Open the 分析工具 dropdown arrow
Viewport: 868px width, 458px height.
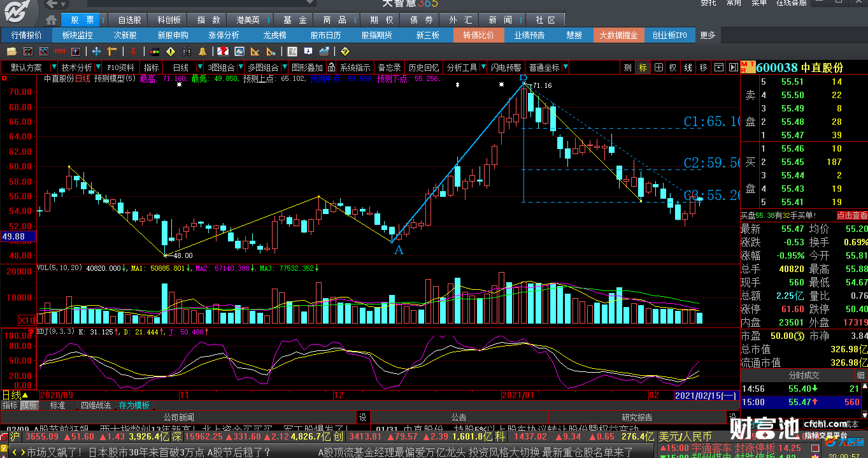tap(482, 67)
